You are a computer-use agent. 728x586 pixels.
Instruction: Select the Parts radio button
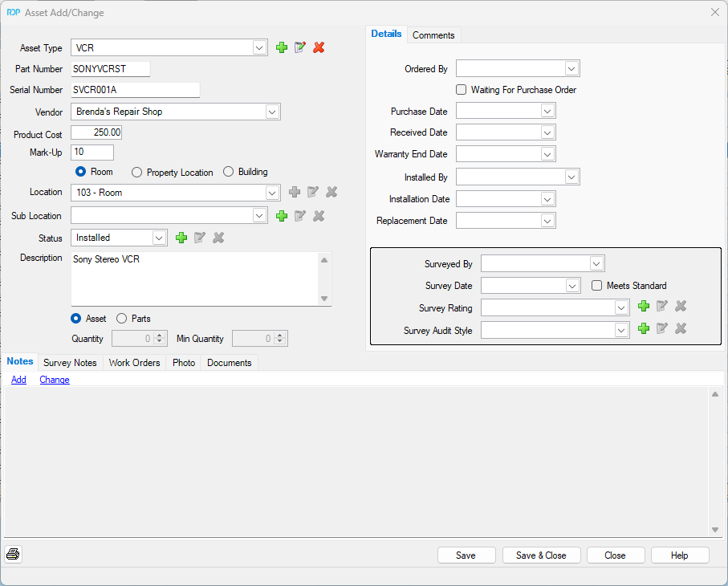pyautogui.click(x=121, y=319)
